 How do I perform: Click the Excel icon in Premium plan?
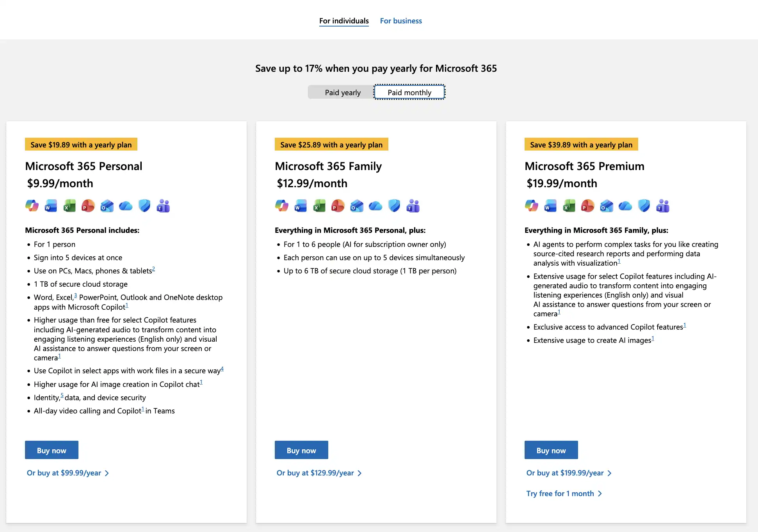tap(569, 206)
